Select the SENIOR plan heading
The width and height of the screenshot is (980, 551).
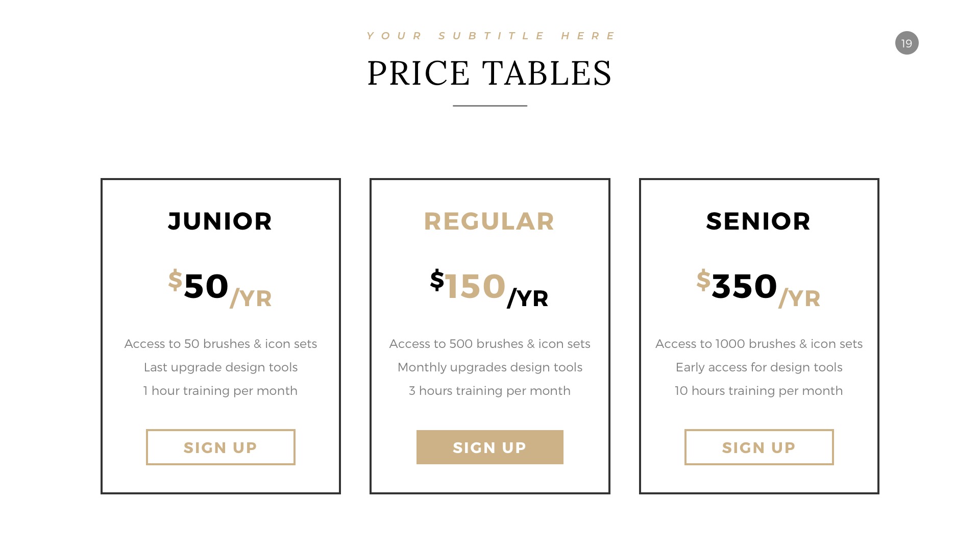tap(758, 221)
